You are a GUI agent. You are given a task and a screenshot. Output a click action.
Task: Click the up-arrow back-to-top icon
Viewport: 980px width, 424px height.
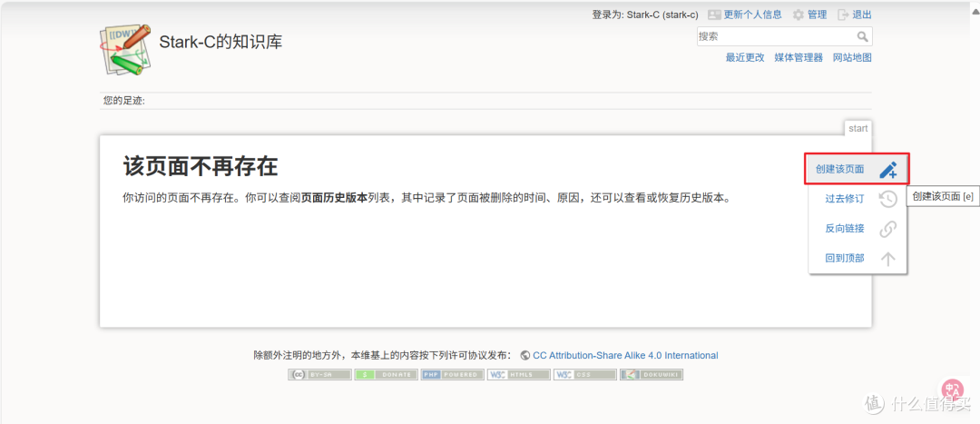pos(888,258)
